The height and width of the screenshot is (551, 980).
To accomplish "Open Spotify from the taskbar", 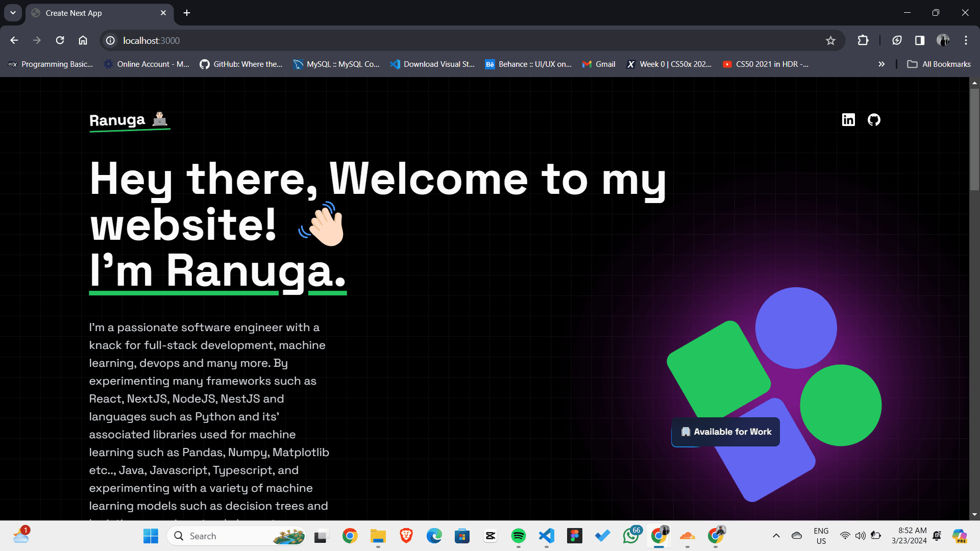I will pyautogui.click(x=519, y=536).
